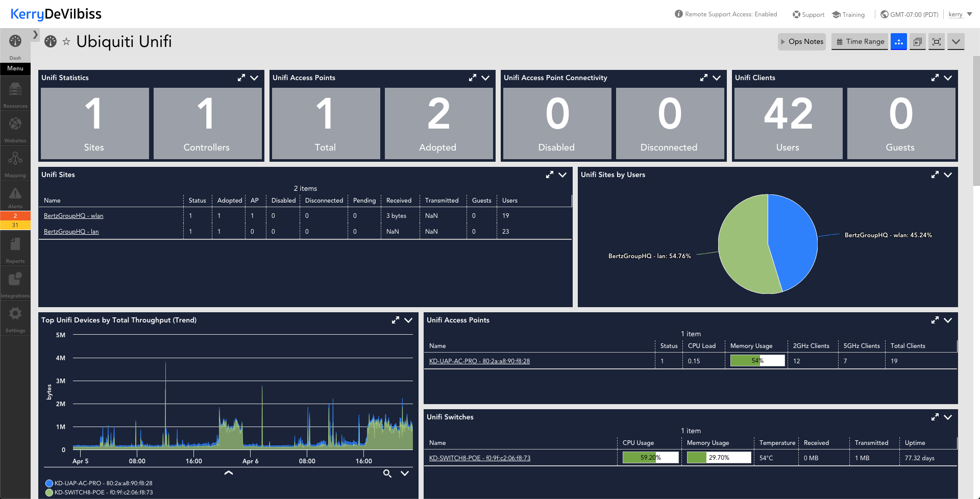Collapse the Unifi Sites by Users widget menu
Screen dimensions: 980x499
[x=948, y=174]
